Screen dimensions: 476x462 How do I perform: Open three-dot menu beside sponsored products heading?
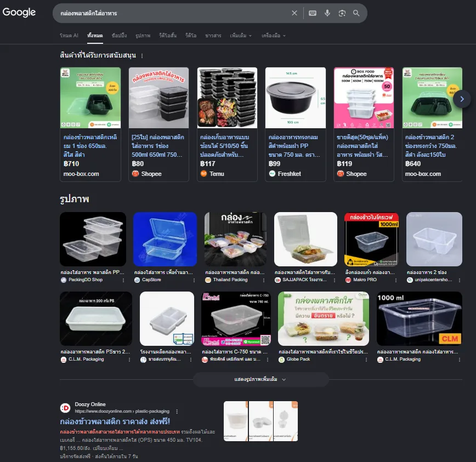[142, 56]
